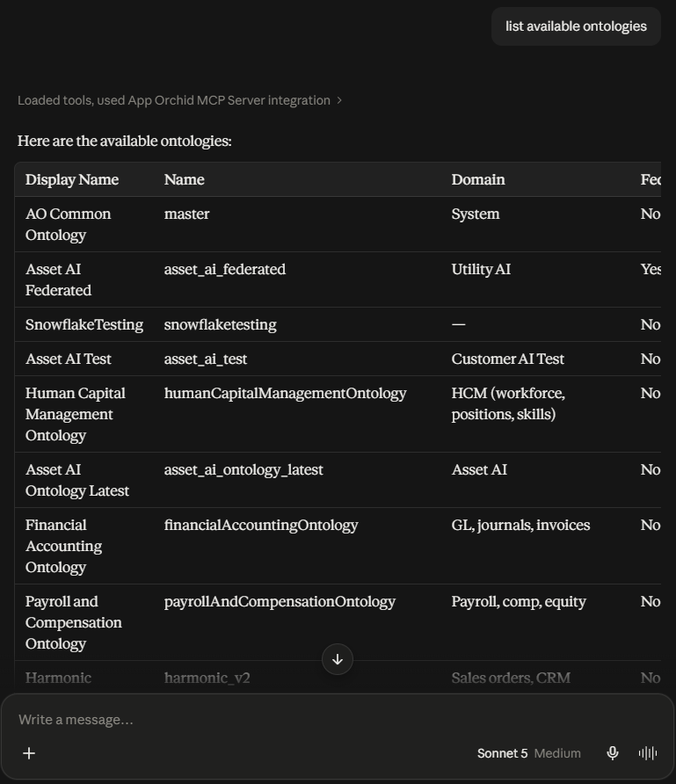Click 'Payroll, comp, equity' domain cell
The width and height of the screenshot is (676, 784).
[519, 602]
